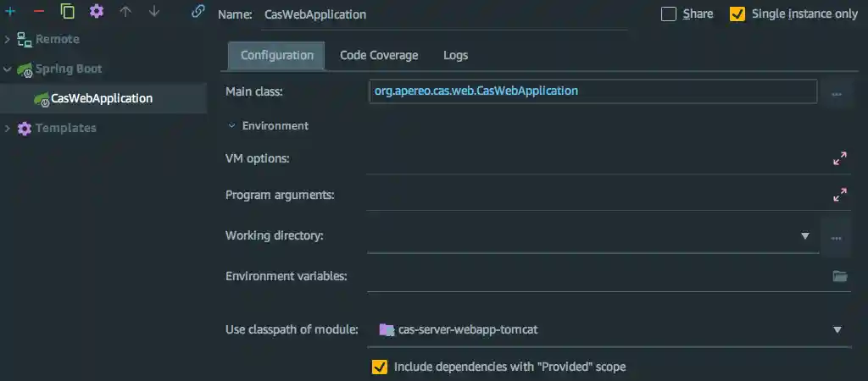Viewport: 868px width, 381px height.
Task: Expand the VM options field editor
Action: point(840,158)
